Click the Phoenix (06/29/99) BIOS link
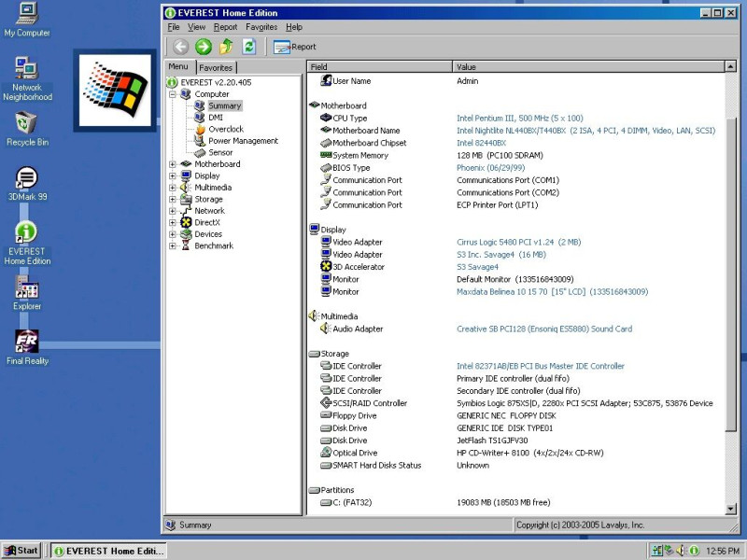 [491, 168]
